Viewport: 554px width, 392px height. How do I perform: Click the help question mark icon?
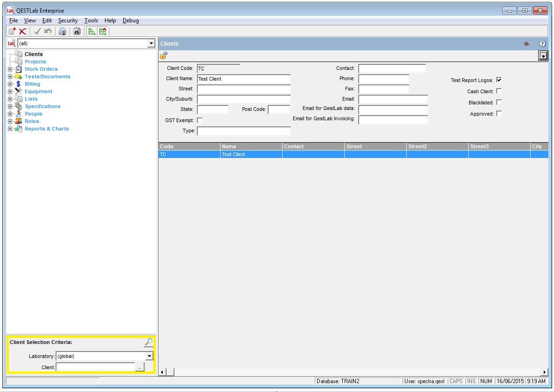point(542,44)
